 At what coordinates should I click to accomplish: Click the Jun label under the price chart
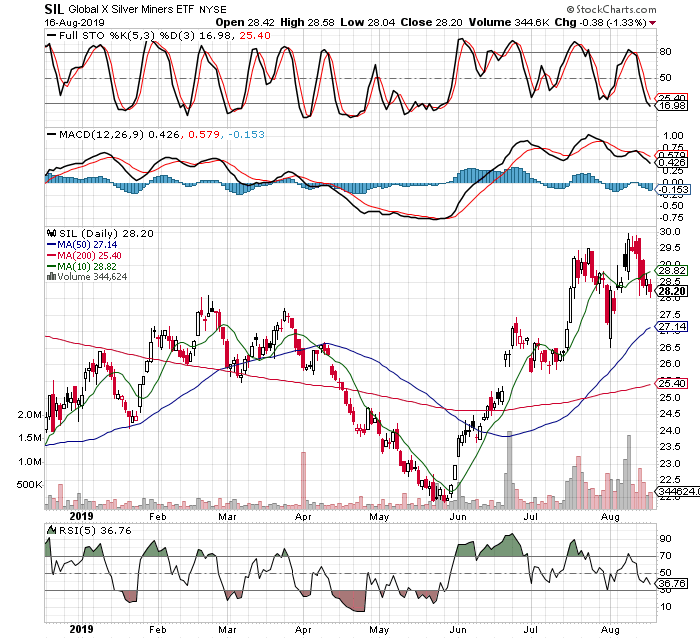458,517
